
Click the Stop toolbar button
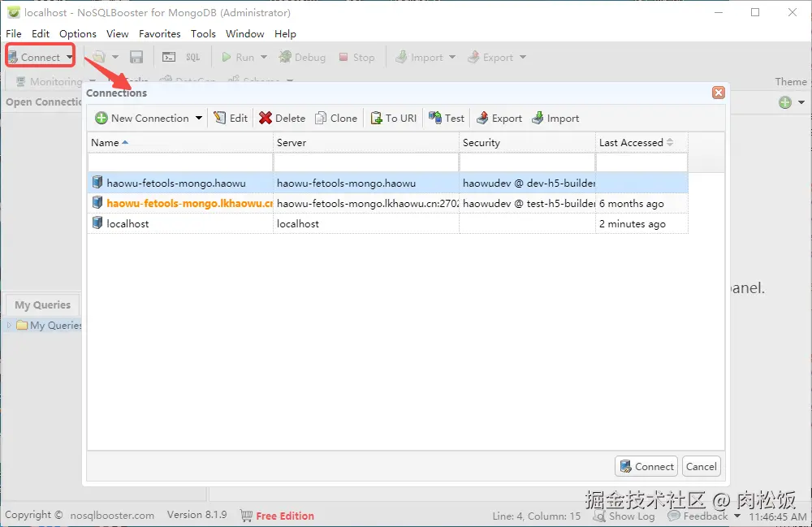356,57
